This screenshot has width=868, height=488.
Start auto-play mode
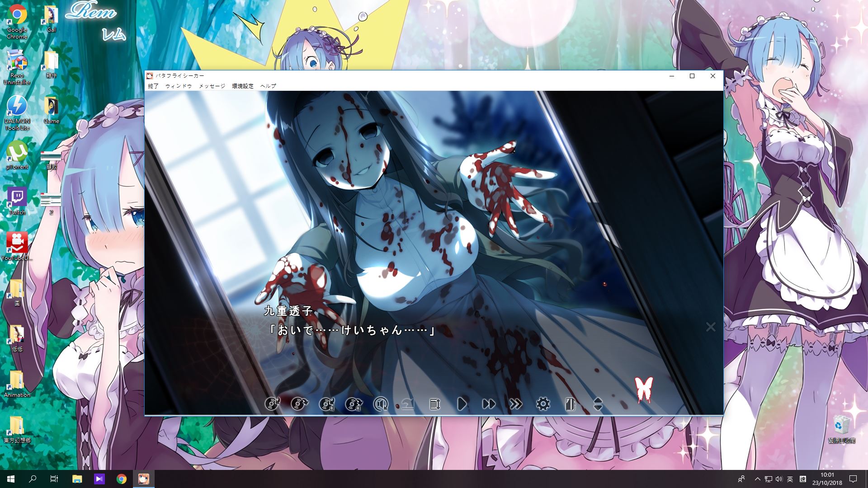462,404
